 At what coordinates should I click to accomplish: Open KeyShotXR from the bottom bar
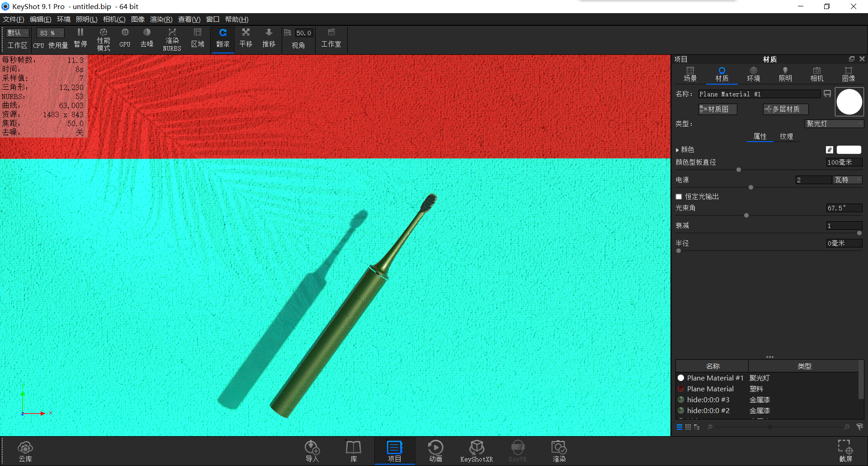(476, 451)
